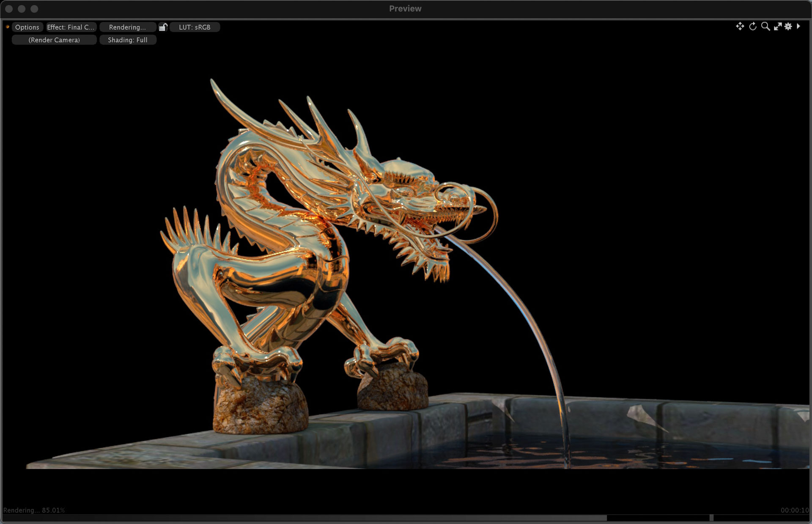
Task: Open the Shading: Full dropdown
Action: (x=128, y=40)
